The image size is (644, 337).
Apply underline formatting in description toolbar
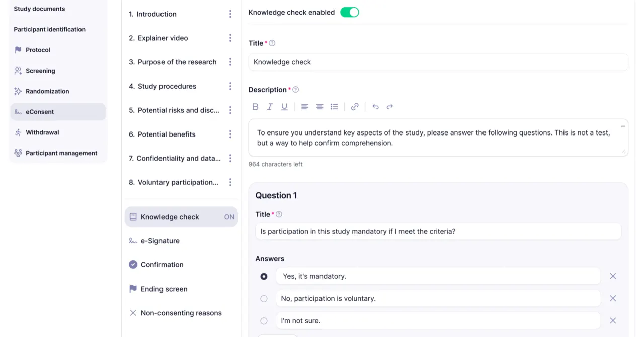pyautogui.click(x=284, y=107)
